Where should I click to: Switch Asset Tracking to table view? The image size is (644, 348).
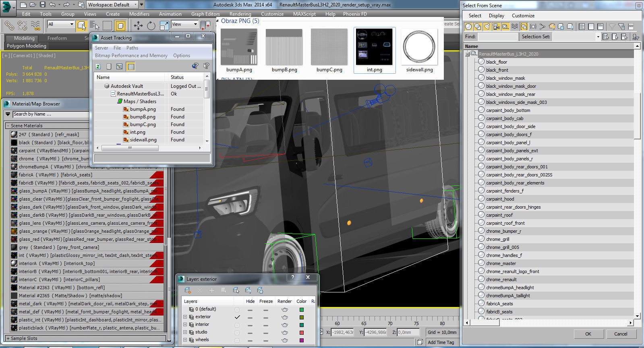[x=130, y=66]
